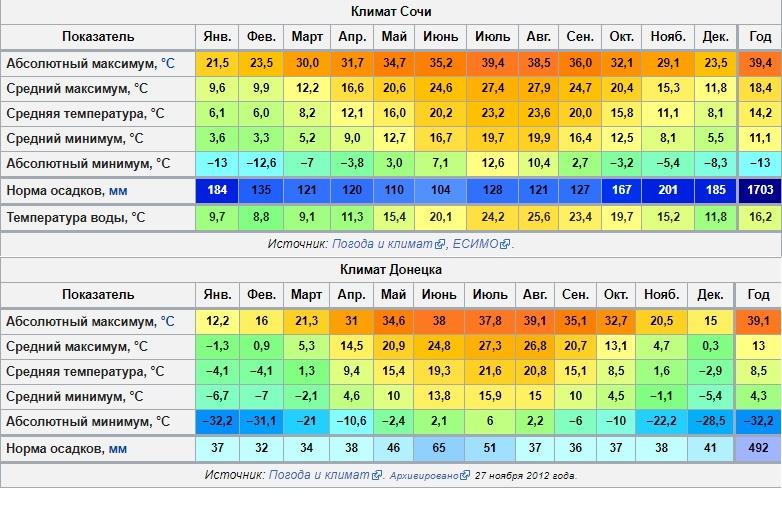Image resolution: width=782 pixels, height=521 pixels.
Task: Open the ЕСИМО source link
Action: pyautogui.click(x=475, y=243)
